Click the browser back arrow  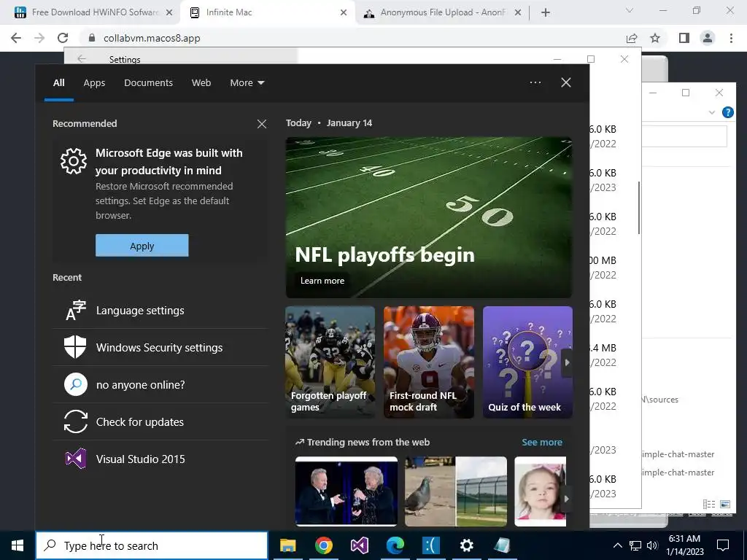(16, 38)
